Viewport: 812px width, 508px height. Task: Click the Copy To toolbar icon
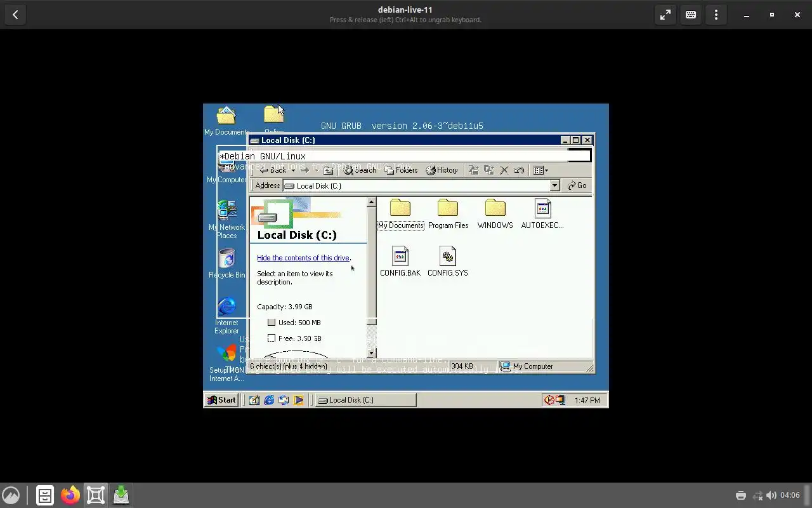click(x=488, y=170)
